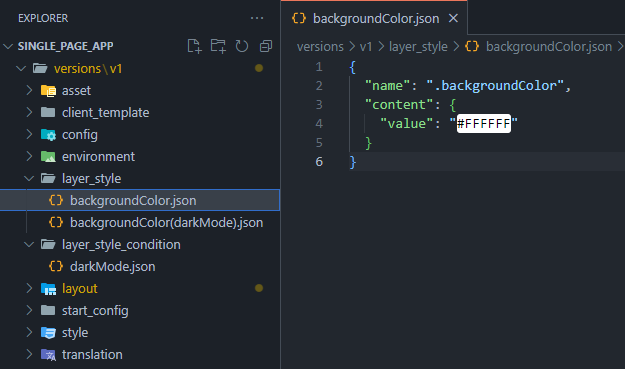Select the backgroundColor.json editor tab
Screen dimensions: 625x369
click(374, 18)
